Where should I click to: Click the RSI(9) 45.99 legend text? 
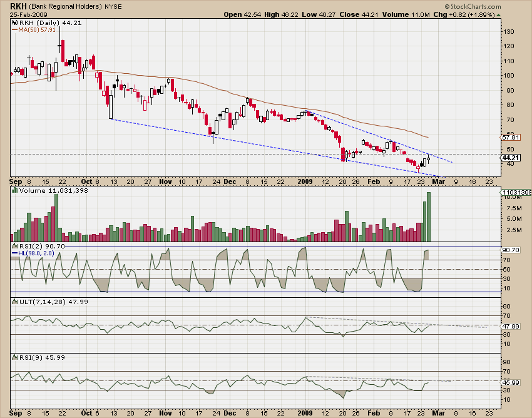[42, 357]
